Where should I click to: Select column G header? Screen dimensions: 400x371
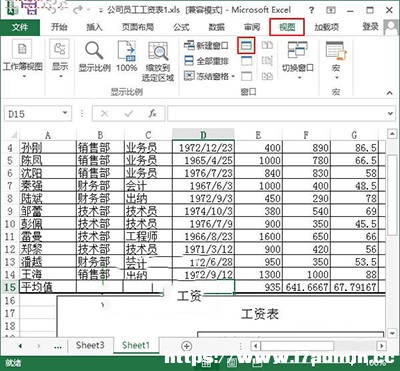(354, 135)
